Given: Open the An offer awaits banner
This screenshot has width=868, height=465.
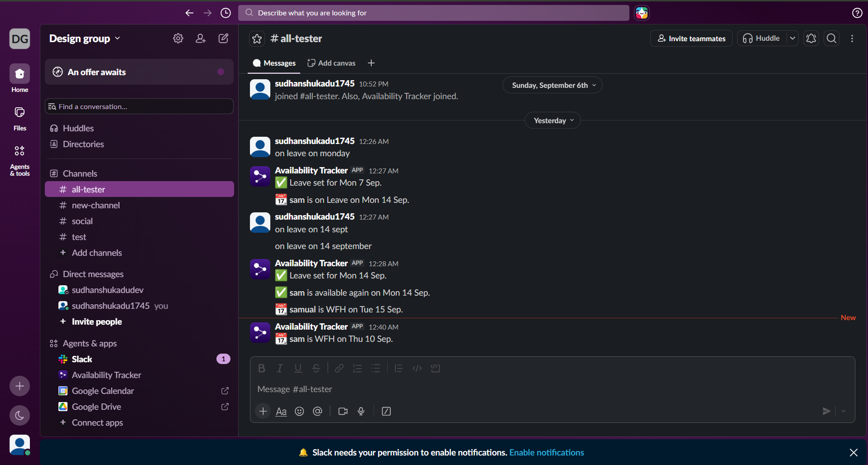Looking at the screenshot, I should (x=139, y=72).
